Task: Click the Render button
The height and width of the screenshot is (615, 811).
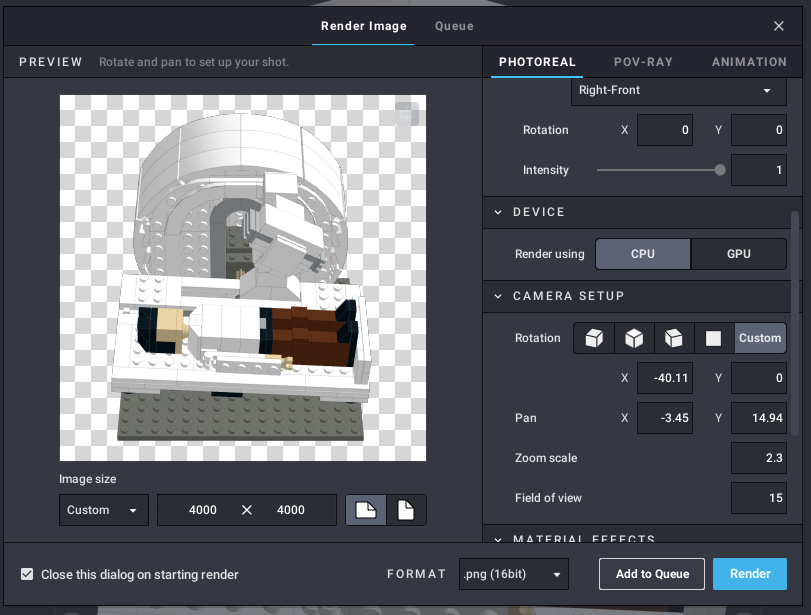Action: click(x=750, y=574)
